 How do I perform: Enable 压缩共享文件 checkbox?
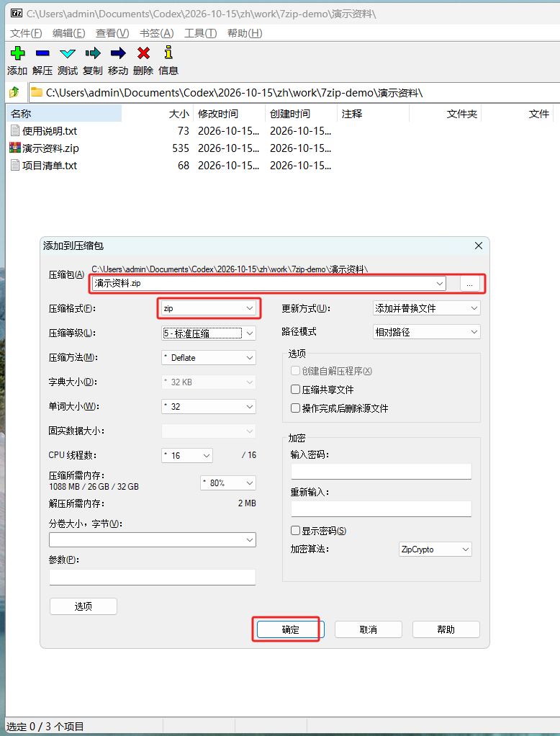[296, 389]
